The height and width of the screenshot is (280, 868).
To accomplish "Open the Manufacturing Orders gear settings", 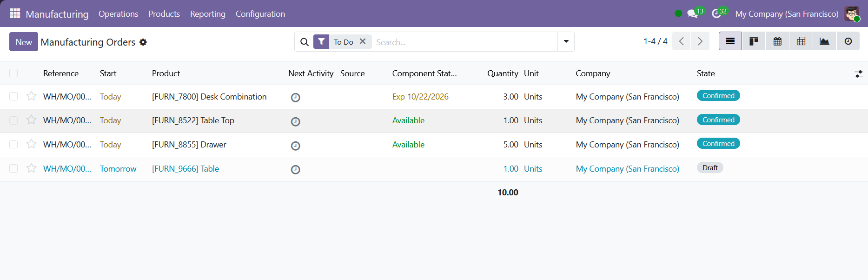I will tap(143, 42).
